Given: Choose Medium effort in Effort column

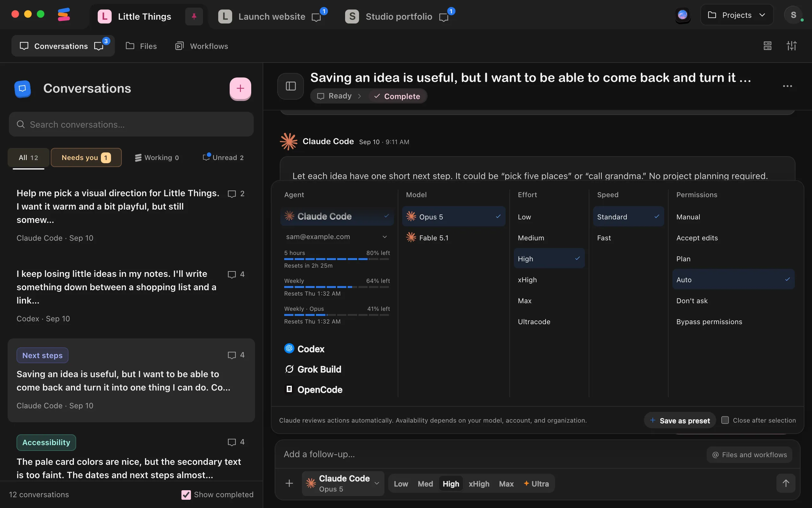Looking at the screenshot, I should 549,238.
